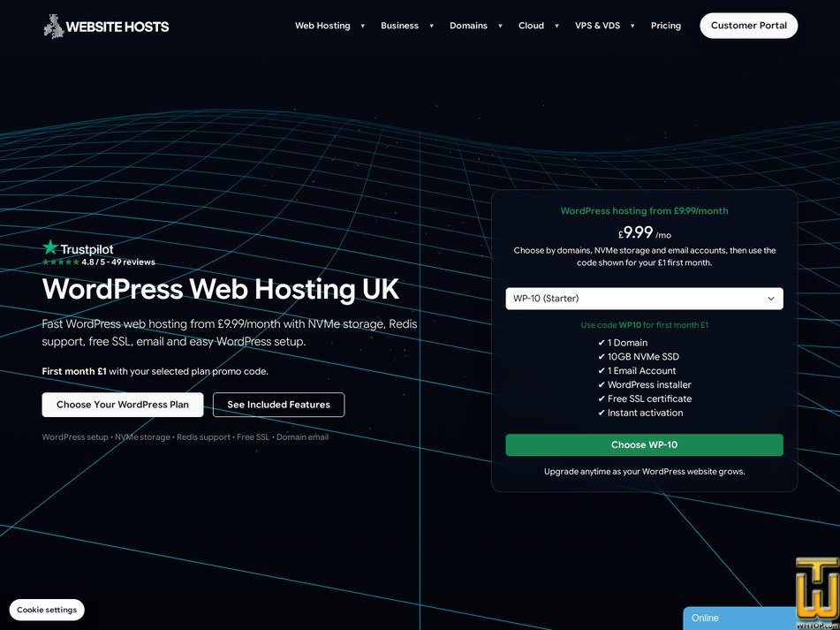The width and height of the screenshot is (840, 630).
Task: Expand the Web Hosting dropdown arrow
Action: click(363, 26)
